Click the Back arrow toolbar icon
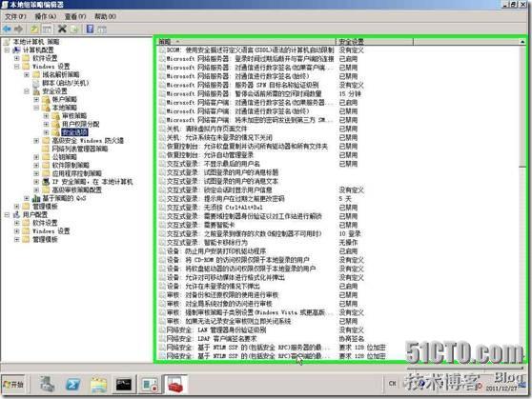This screenshot has height=399, width=532. 7,30
